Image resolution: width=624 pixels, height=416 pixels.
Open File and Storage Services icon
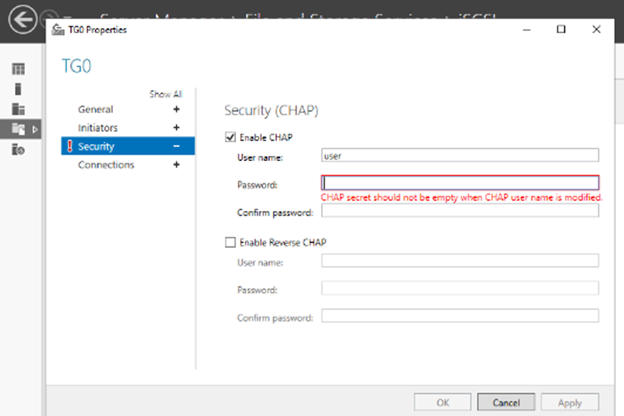[x=17, y=129]
